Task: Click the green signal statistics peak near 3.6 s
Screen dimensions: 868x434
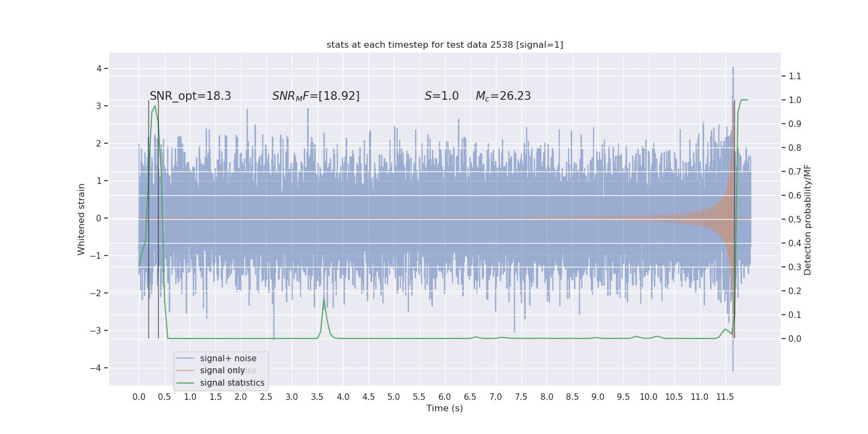Action: pos(324,299)
